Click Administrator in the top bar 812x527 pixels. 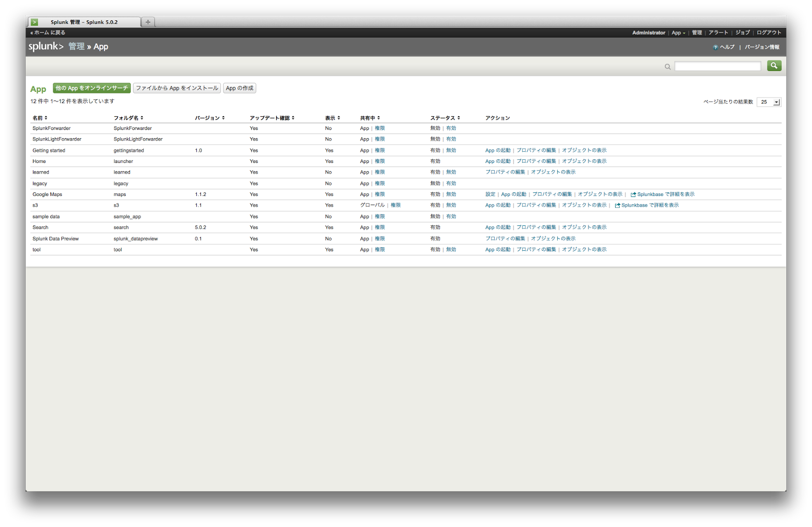649,32
